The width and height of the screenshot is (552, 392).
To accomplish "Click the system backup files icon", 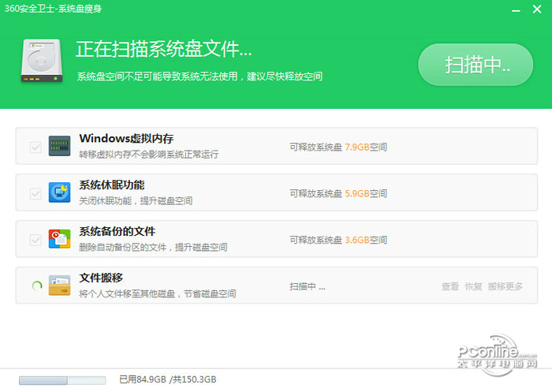I will coord(59,239).
